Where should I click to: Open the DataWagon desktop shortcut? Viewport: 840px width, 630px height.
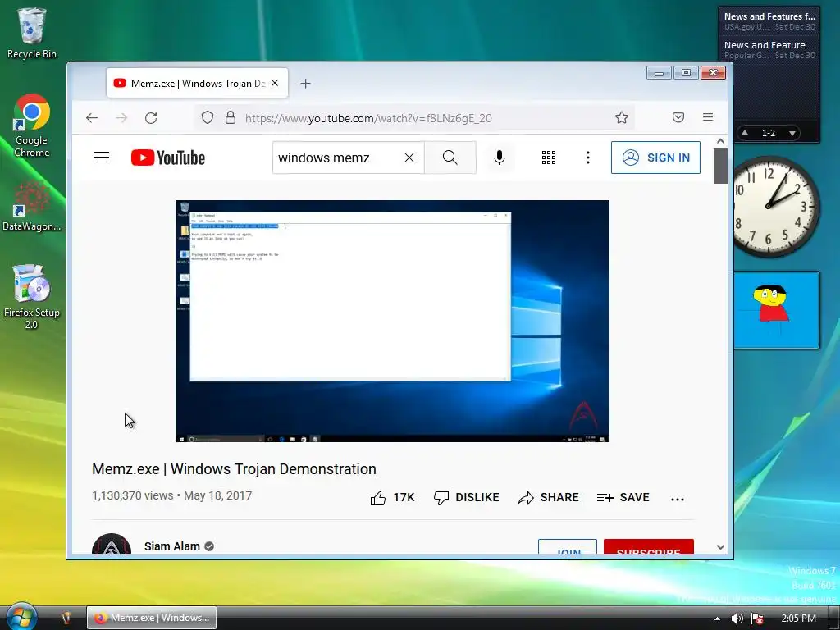pos(32,206)
